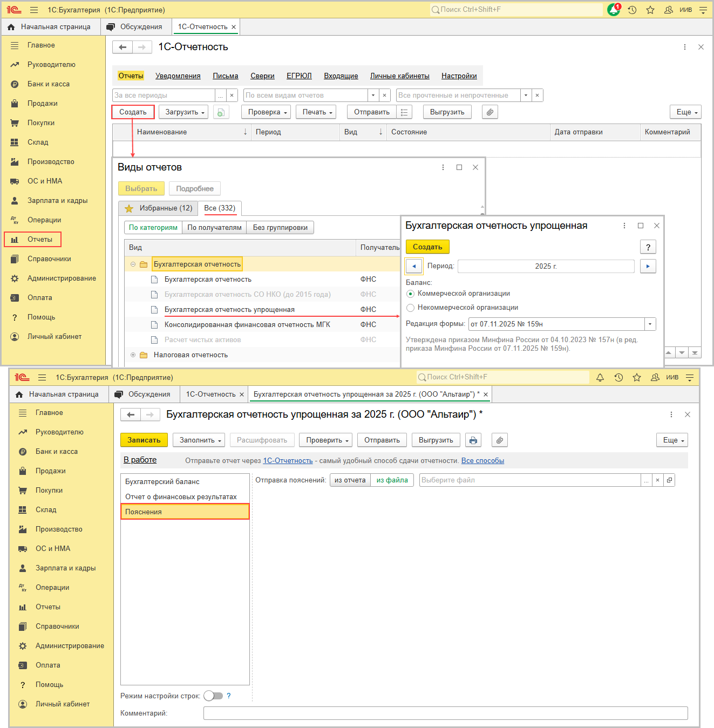The width and height of the screenshot is (714, 728).
Task: Open dropdown arrow of По всем видам отчетов
Action: click(x=373, y=95)
